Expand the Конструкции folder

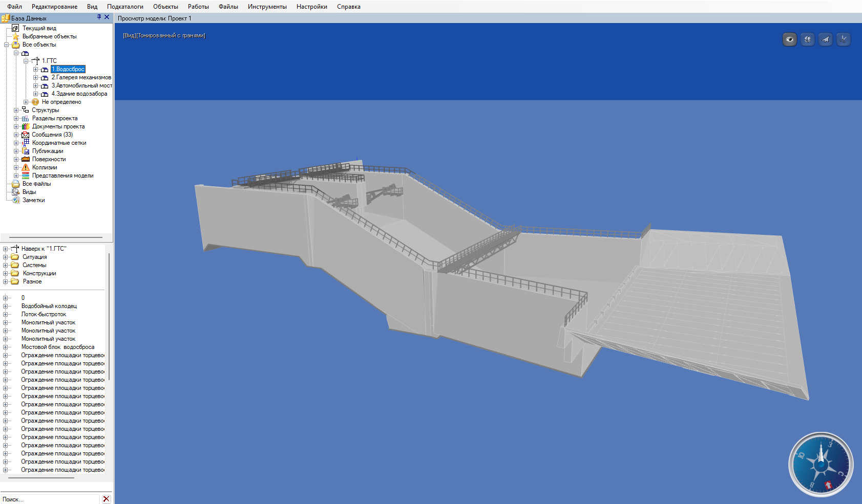pos(6,273)
